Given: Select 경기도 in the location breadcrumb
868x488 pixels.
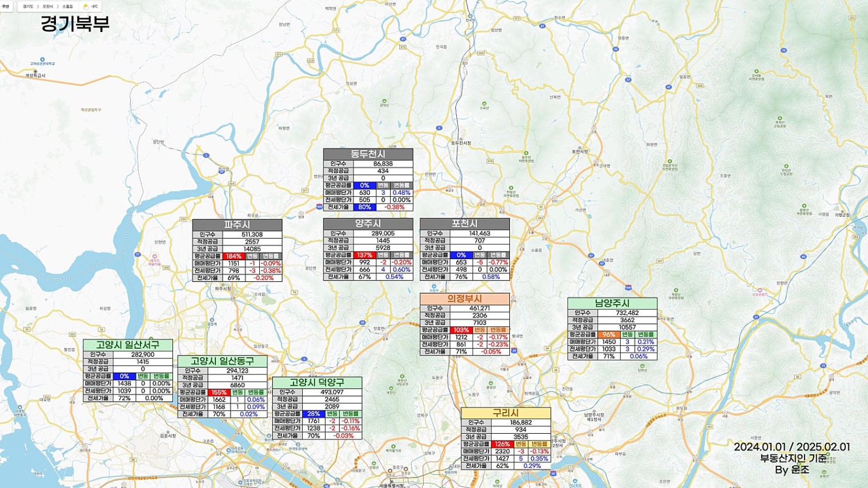Looking at the screenshot, I should point(28,6).
